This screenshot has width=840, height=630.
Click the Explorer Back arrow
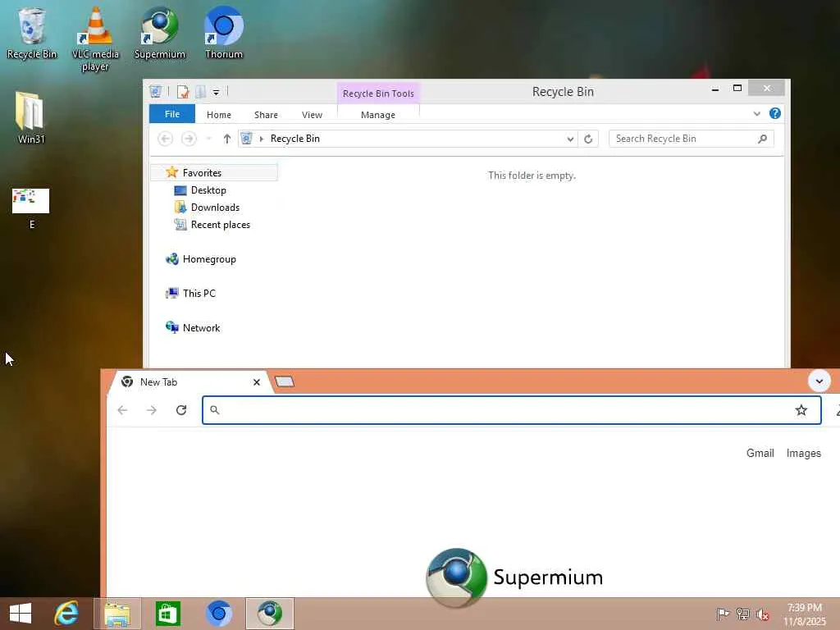[165, 139]
